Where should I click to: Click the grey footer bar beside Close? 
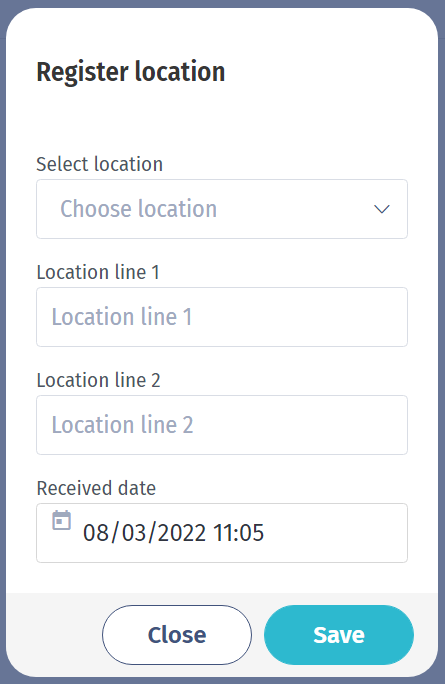click(54, 635)
